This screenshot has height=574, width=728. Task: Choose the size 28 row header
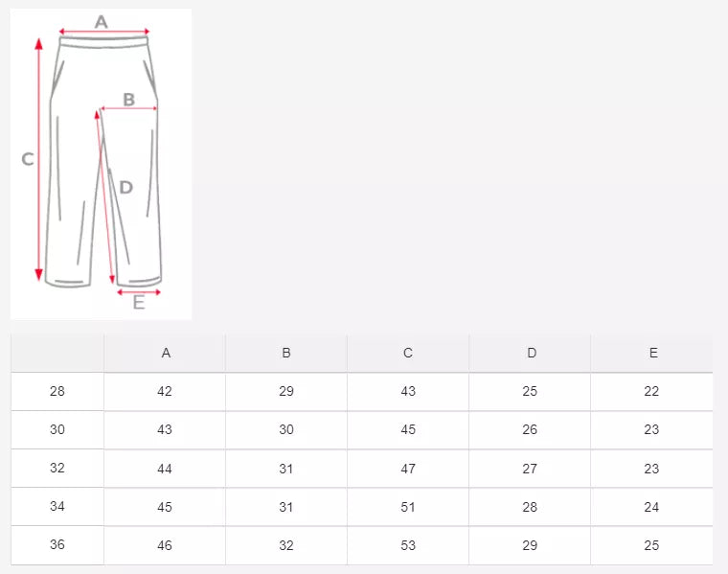[x=57, y=391]
